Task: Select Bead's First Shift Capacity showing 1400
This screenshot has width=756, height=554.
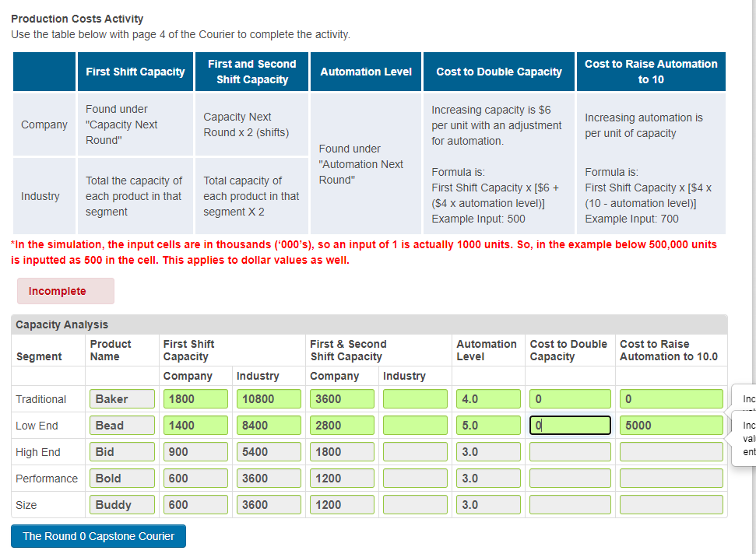Action: coord(195,425)
